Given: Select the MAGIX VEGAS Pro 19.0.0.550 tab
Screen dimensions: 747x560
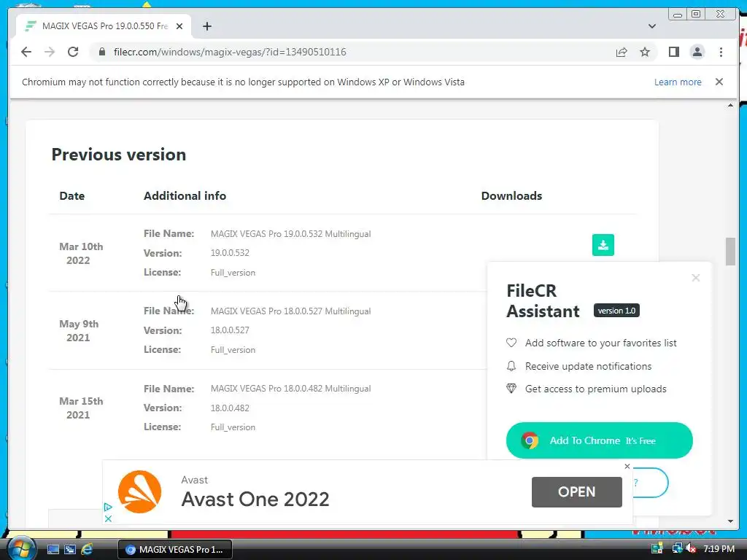Looking at the screenshot, I should pos(104,26).
